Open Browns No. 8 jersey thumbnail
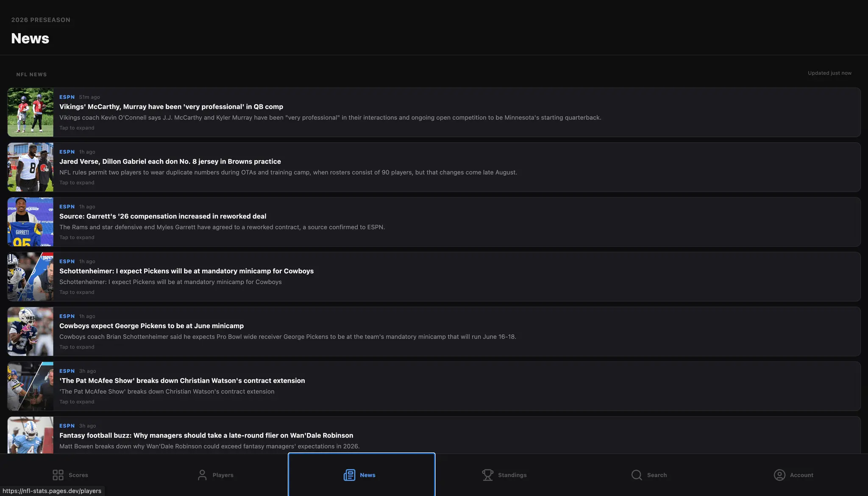 31,167
